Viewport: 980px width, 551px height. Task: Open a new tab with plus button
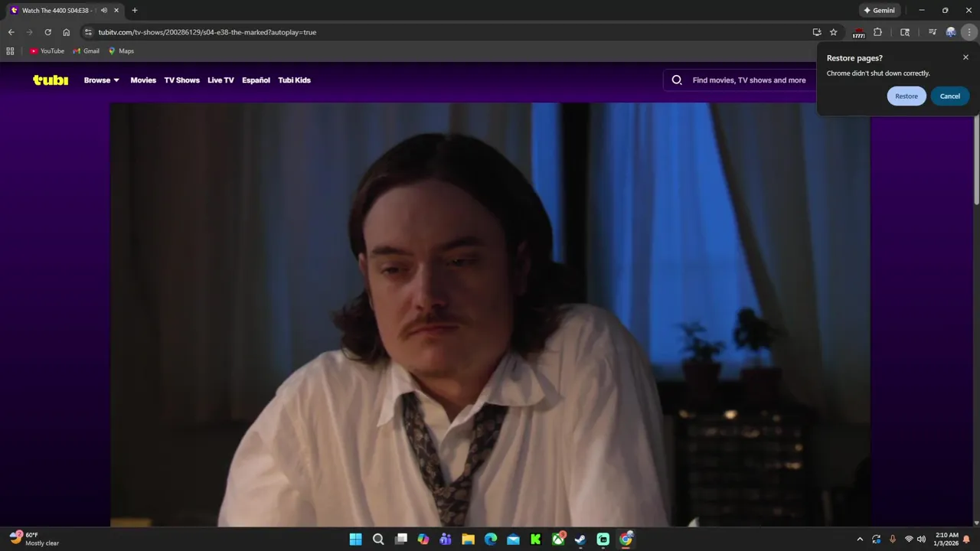point(135,11)
